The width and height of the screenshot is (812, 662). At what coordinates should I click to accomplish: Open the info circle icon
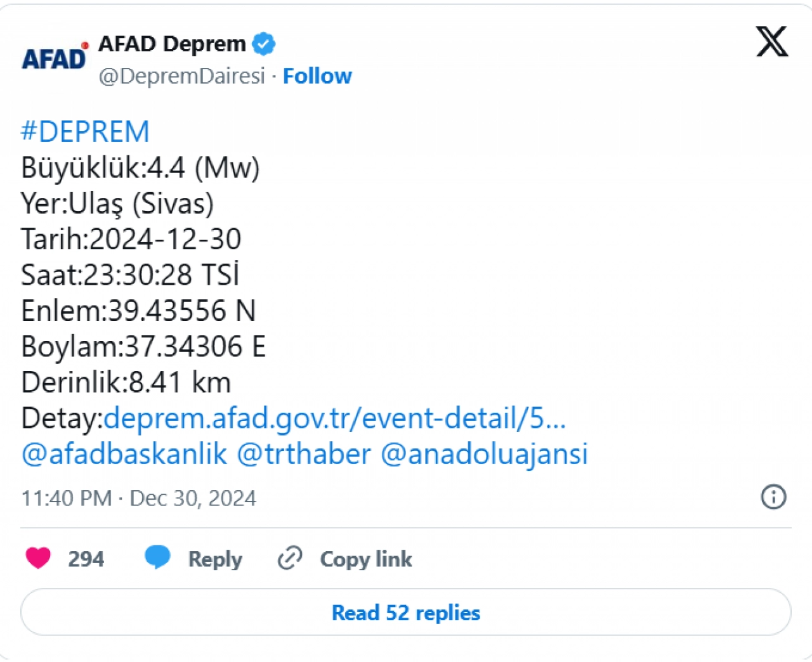[x=773, y=498]
